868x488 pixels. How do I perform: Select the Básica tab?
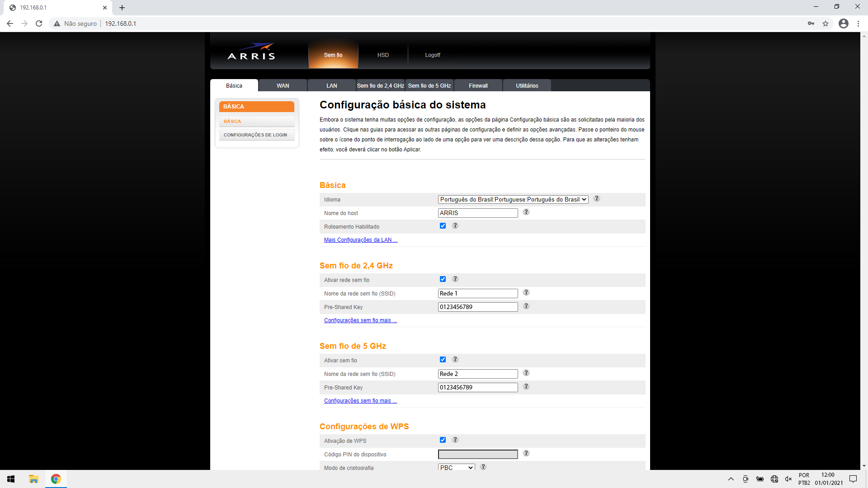(x=234, y=85)
